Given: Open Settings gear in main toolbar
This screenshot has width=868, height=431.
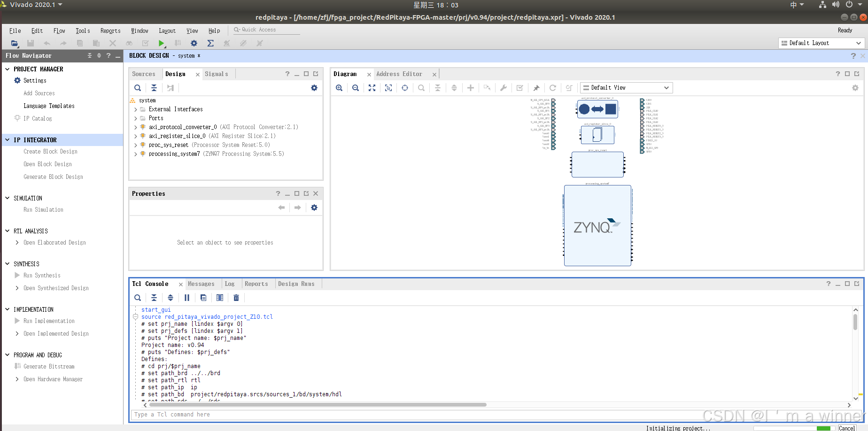Looking at the screenshot, I should (194, 43).
